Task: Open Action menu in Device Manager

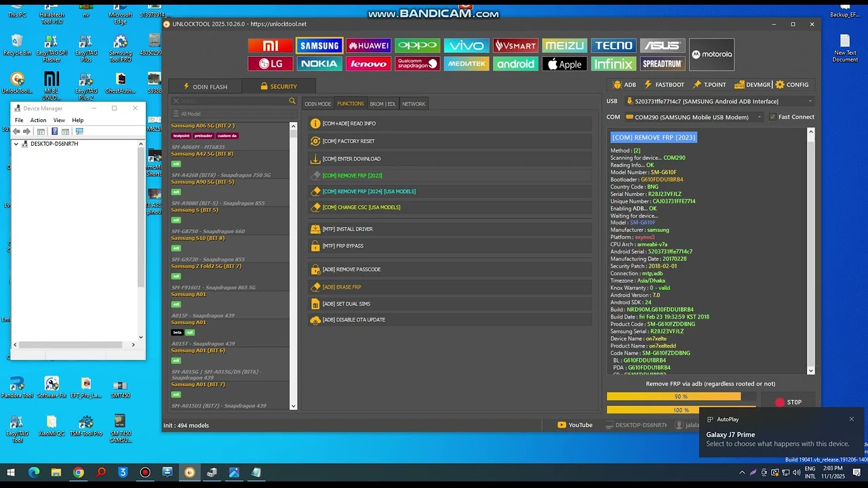Action: click(x=38, y=120)
